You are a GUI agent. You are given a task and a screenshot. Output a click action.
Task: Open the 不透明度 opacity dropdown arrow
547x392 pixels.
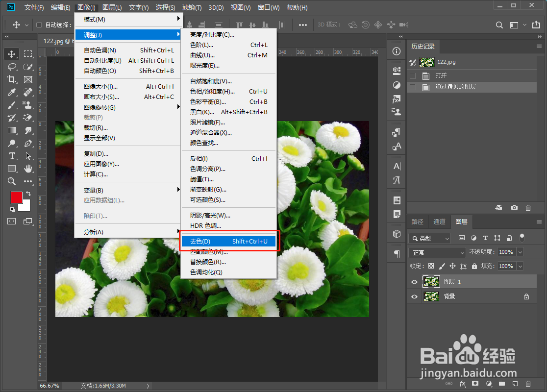[520, 252]
